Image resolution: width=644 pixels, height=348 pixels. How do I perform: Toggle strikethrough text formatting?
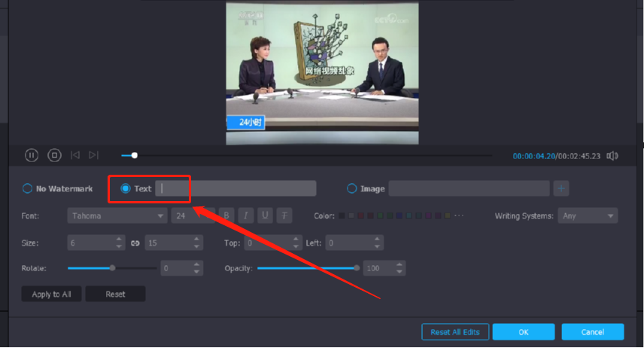coord(284,215)
